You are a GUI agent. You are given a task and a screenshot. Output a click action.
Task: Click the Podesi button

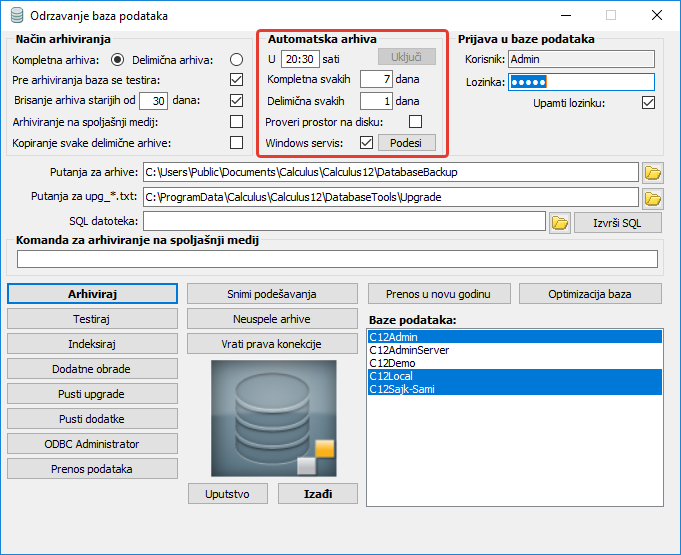click(406, 143)
